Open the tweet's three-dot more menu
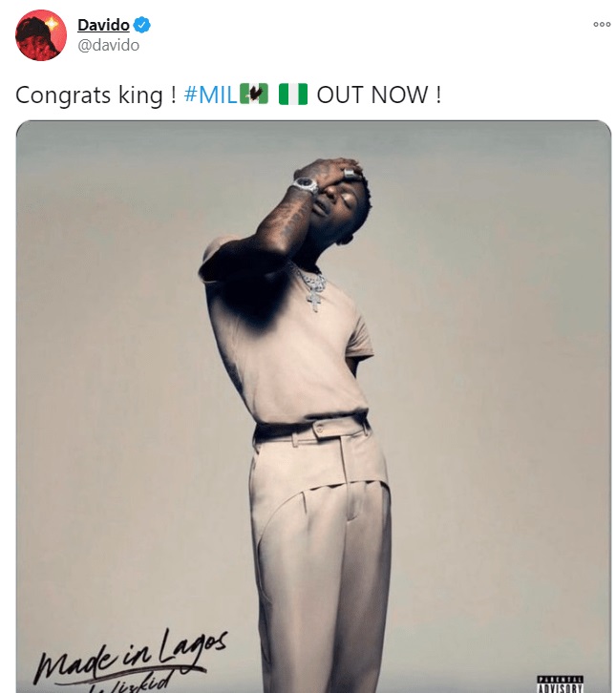 pos(602,25)
